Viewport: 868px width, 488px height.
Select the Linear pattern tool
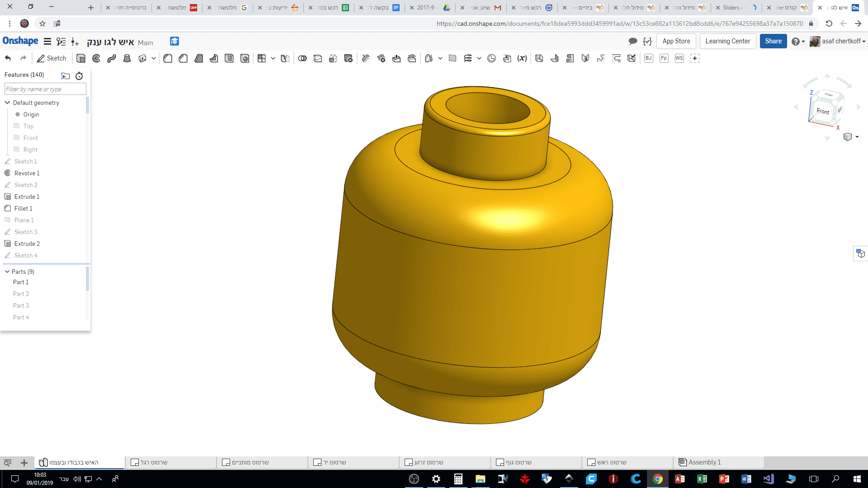[262, 58]
